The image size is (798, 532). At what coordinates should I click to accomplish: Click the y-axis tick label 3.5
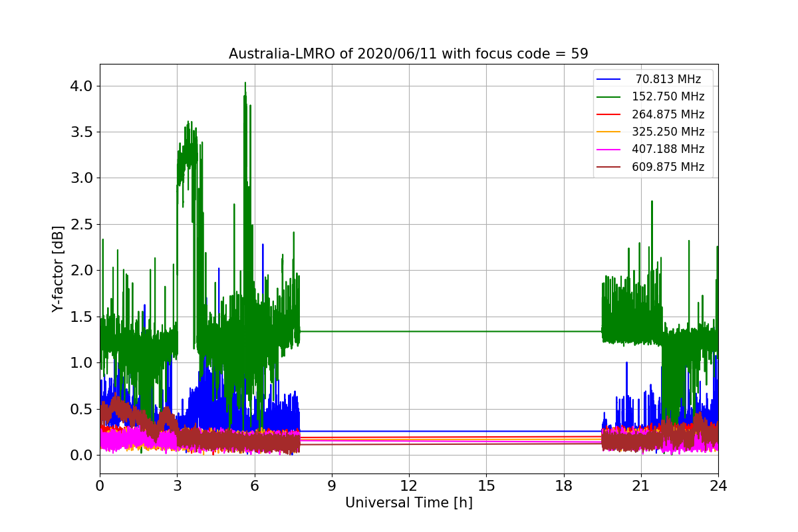point(81,132)
